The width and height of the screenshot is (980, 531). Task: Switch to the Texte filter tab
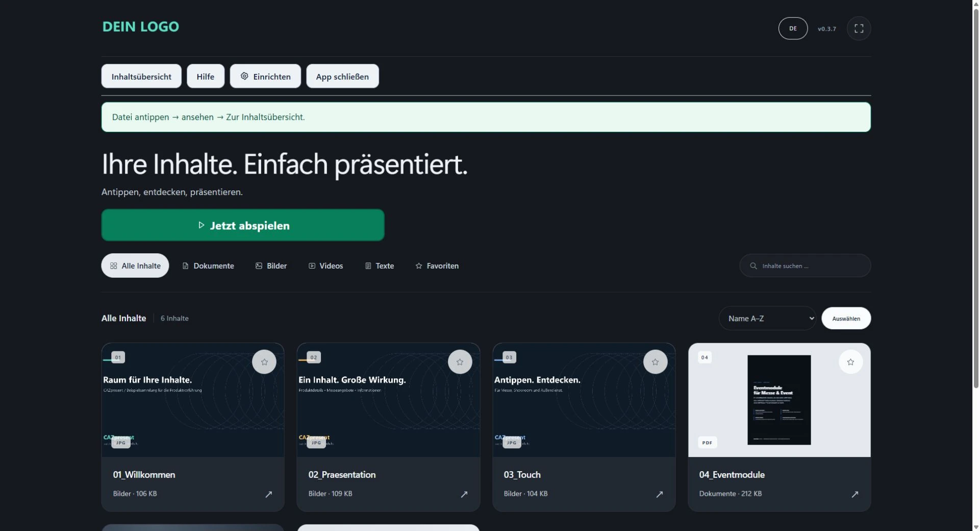[x=380, y=266]
